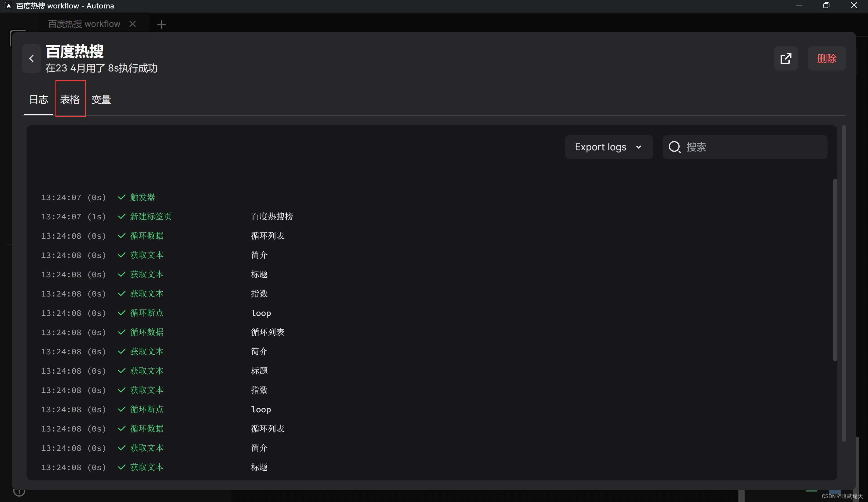The image size is (868, 502).
Task: Switch to the 表格 tab
Action: coord(70,99)
